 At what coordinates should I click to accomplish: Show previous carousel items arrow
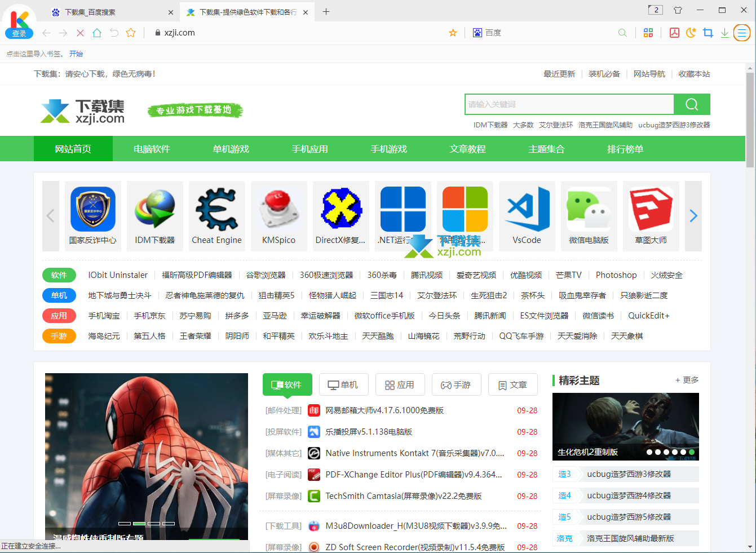pyautogui.click(x=51, y=216)
